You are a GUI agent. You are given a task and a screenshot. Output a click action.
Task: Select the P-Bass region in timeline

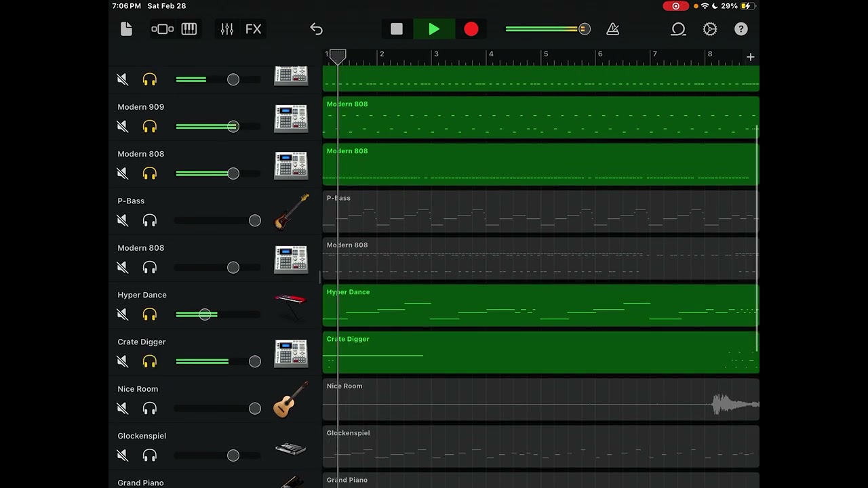(540, 211)
